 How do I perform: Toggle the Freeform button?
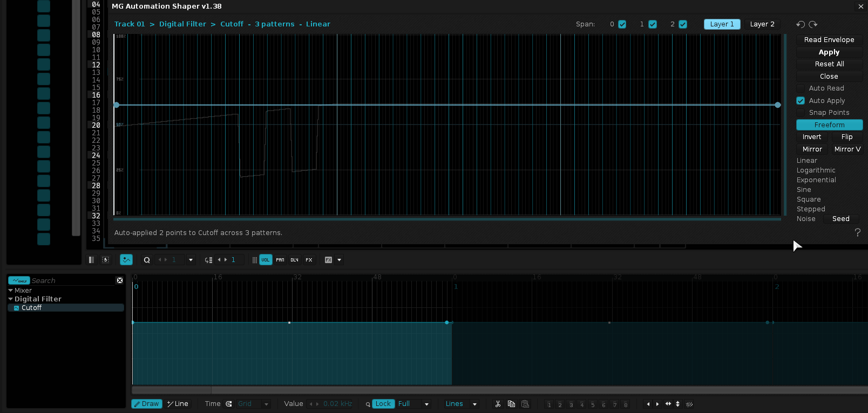tap(829, 125)
